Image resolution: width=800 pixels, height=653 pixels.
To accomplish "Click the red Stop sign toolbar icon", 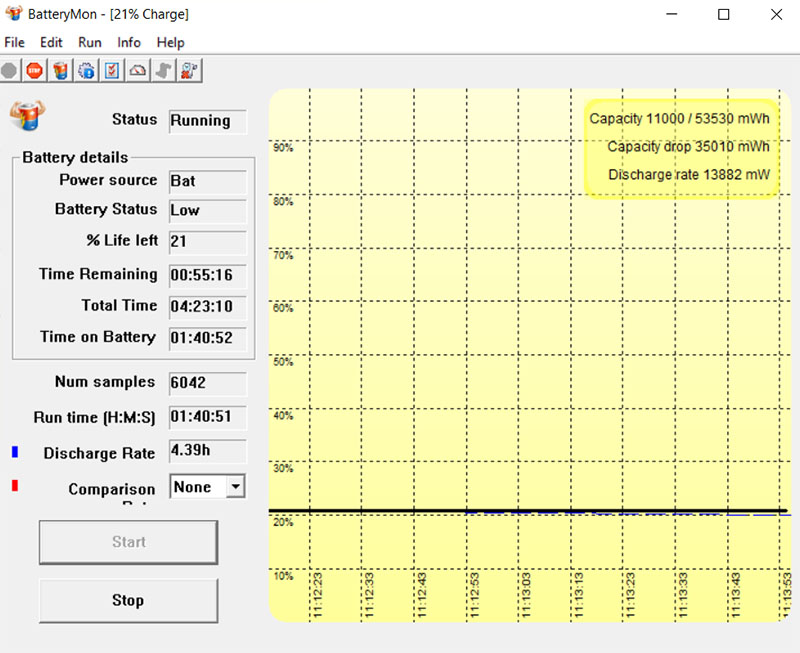I will tap(35, 70).
